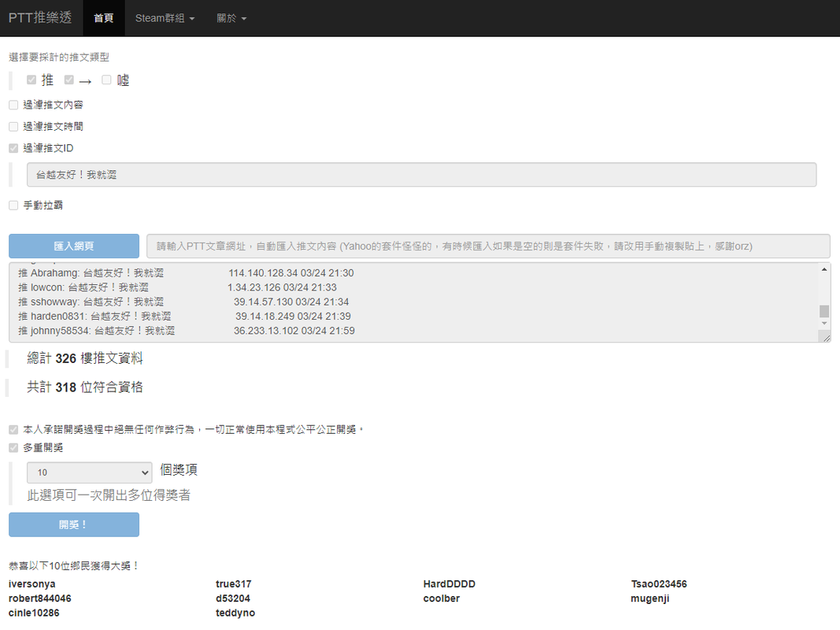Image resolution: width=840 pixels, height=630 pixels.
Task: Toggle the 推 push-type checkbox
Action: 31,80
